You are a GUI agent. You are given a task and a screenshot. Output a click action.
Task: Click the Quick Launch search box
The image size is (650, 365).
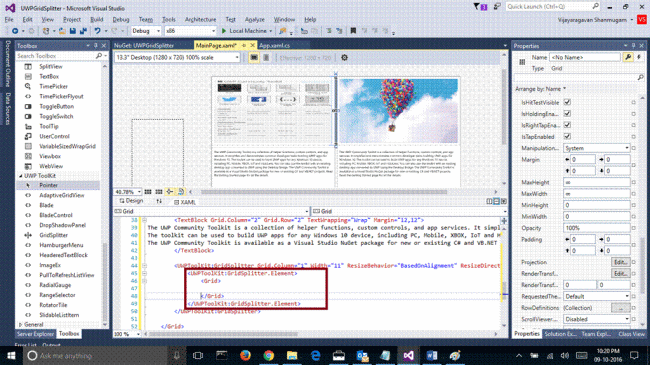(x=553, y=7)
